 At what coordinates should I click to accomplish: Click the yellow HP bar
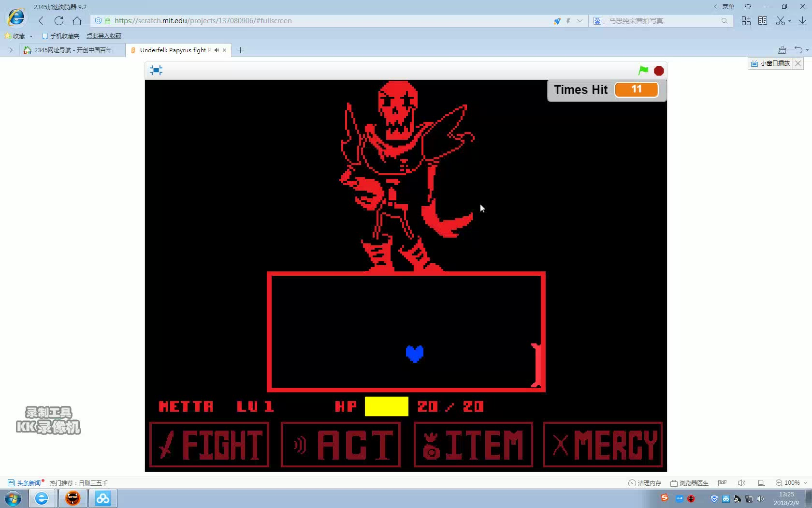pos(387,406)
